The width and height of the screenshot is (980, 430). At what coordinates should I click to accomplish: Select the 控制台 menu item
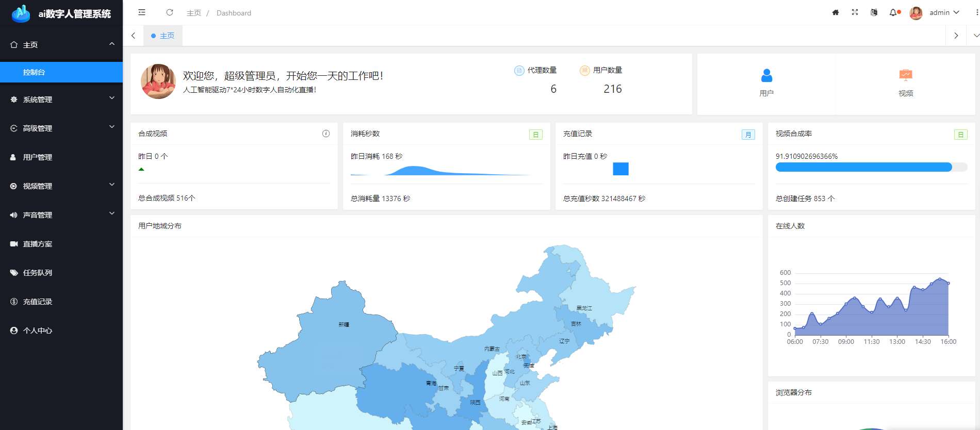(x=61, y=72)
